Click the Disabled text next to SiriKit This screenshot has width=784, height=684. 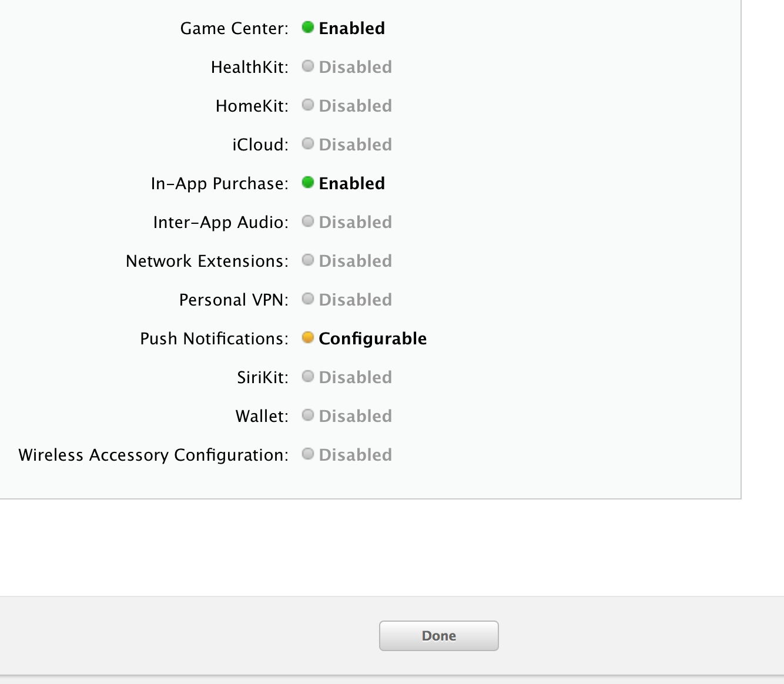355,377
